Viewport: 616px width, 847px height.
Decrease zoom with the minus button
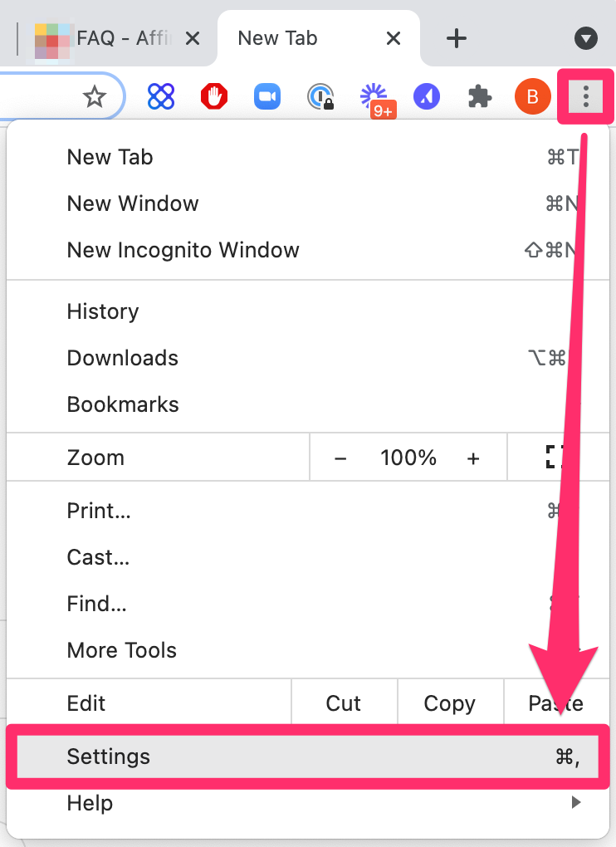340,458
